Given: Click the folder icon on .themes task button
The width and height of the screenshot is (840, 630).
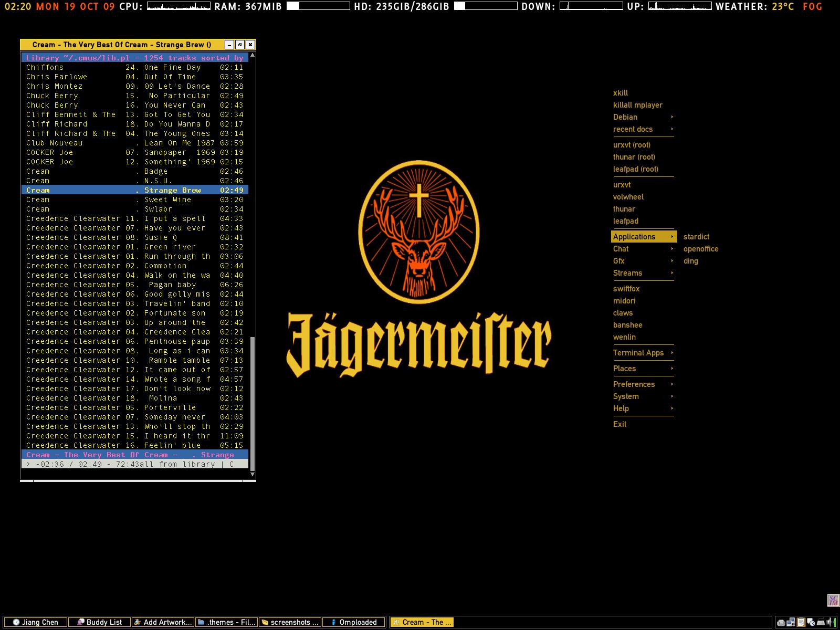Looking at the screenshot, I should 201,622.
